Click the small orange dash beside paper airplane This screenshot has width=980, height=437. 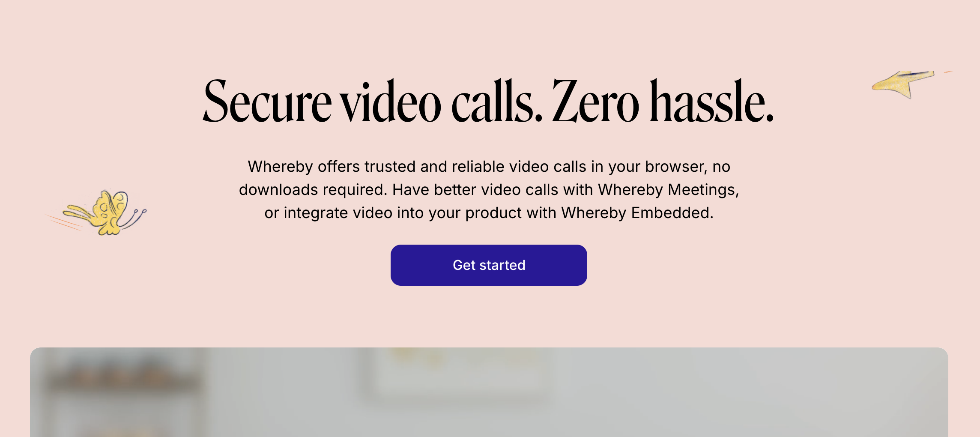click(x=947, y=72)
